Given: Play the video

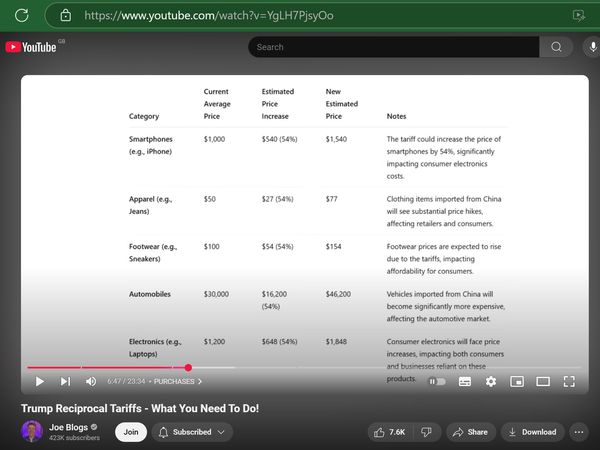Looking at the screenshot, I should [x=39, y=382].
